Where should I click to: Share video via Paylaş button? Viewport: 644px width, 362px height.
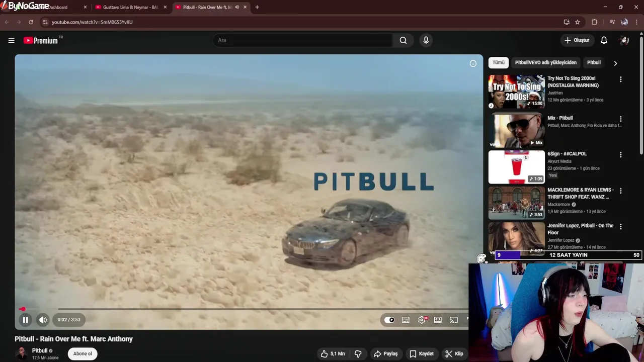(x=385, y=354)
